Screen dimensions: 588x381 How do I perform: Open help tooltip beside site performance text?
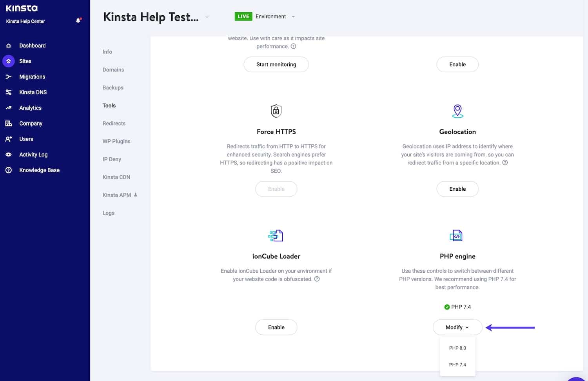tap(294, 46)
